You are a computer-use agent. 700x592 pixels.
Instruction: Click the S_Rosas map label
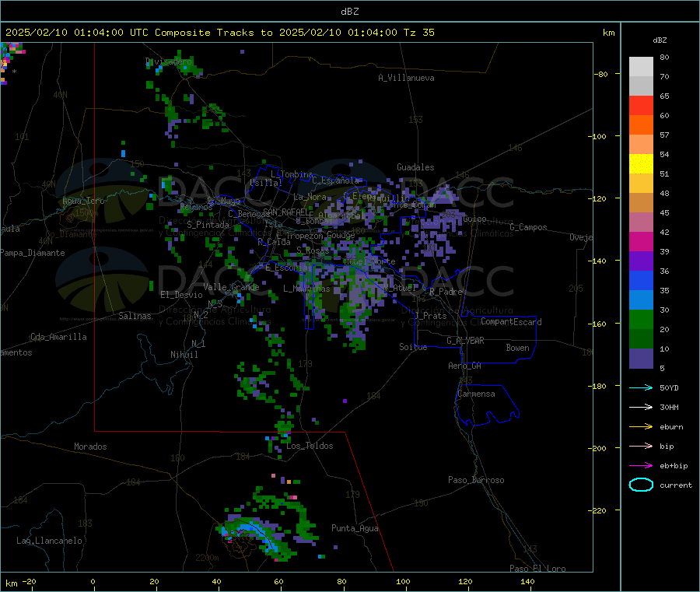[x=313, y=250]
